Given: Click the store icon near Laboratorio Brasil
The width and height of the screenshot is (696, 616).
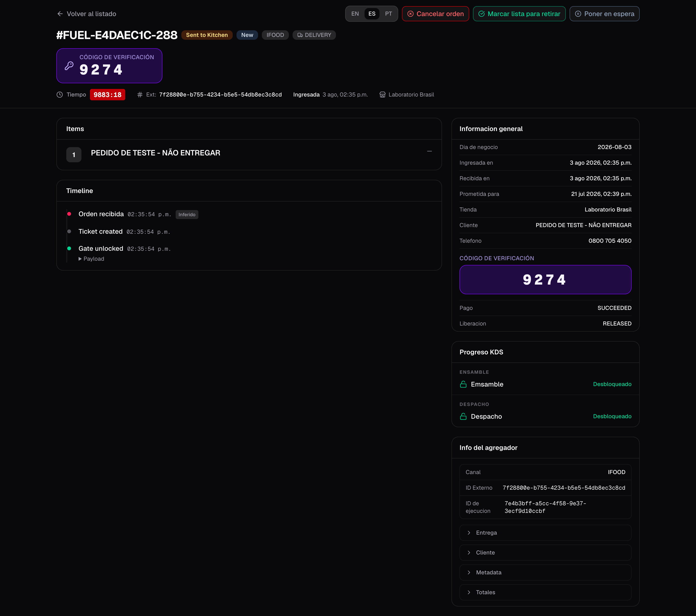Looking at the screenshot, I should [382, 95].
